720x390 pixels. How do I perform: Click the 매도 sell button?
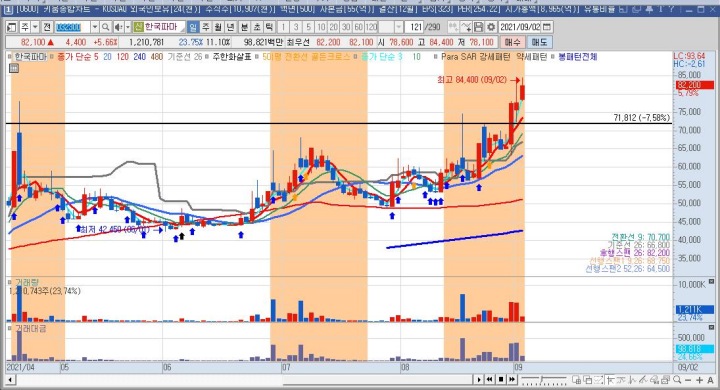click(x=539, y=42)
